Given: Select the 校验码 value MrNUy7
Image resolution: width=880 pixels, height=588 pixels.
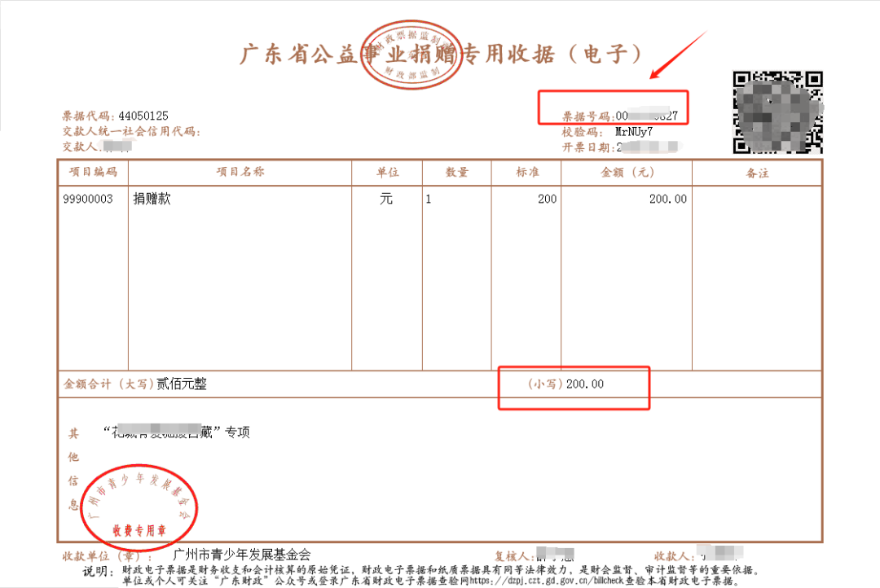Looking at the screenshot, I should (634, 131).
